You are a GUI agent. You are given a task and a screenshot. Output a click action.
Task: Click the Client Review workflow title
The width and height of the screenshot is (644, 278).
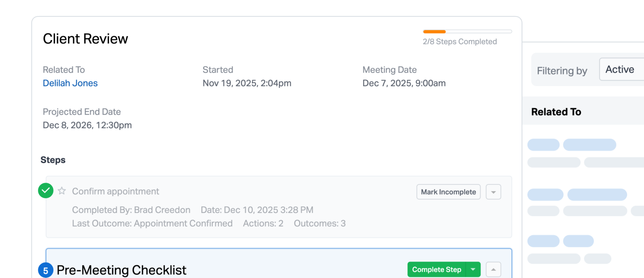[85, 39]
